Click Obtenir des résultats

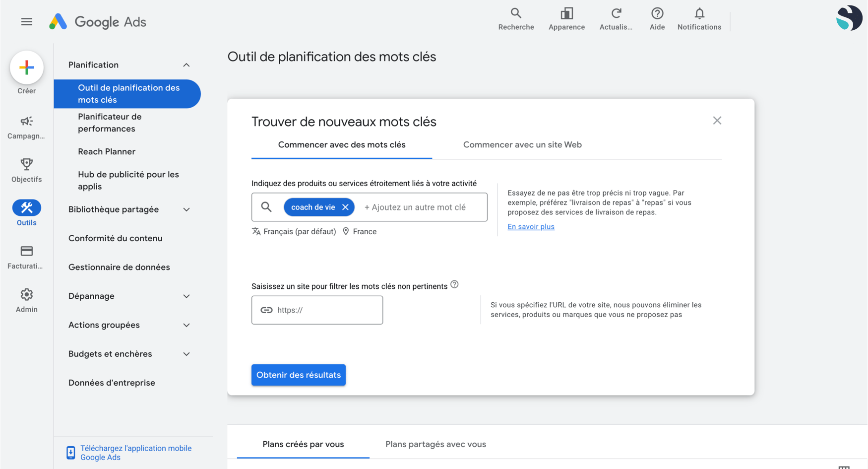tap(298, 375)
